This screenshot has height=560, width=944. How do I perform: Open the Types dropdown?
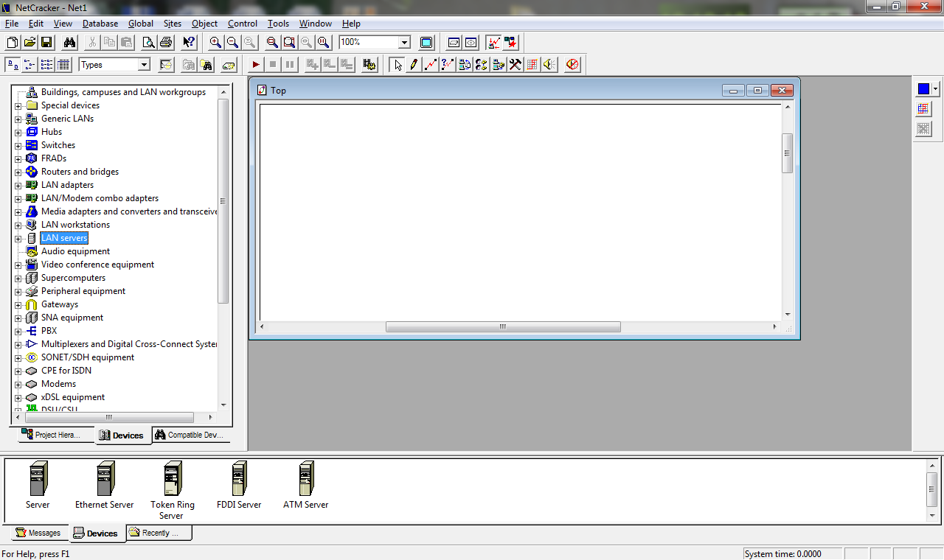144,65
